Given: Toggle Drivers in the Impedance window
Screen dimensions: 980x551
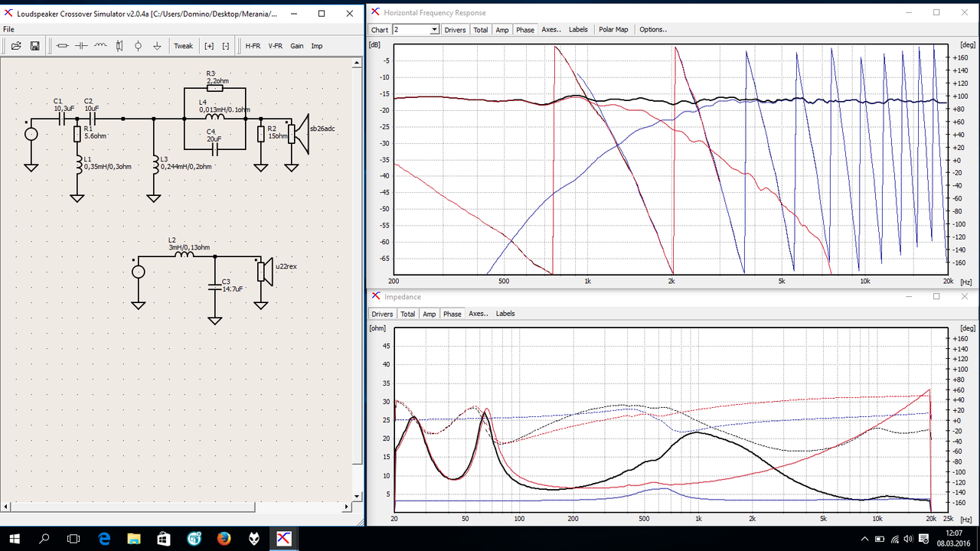Looking at the screenshot, I should coord(382,314).
